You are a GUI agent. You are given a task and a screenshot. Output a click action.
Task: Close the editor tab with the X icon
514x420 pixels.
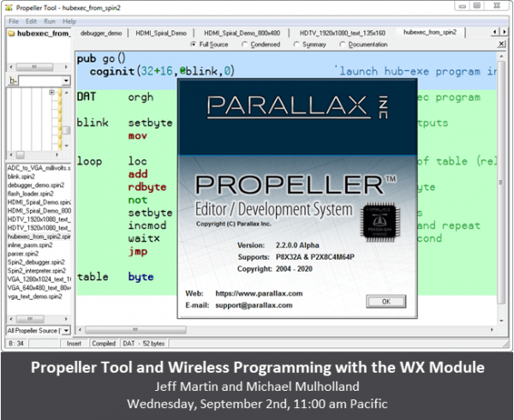[501, 44]
